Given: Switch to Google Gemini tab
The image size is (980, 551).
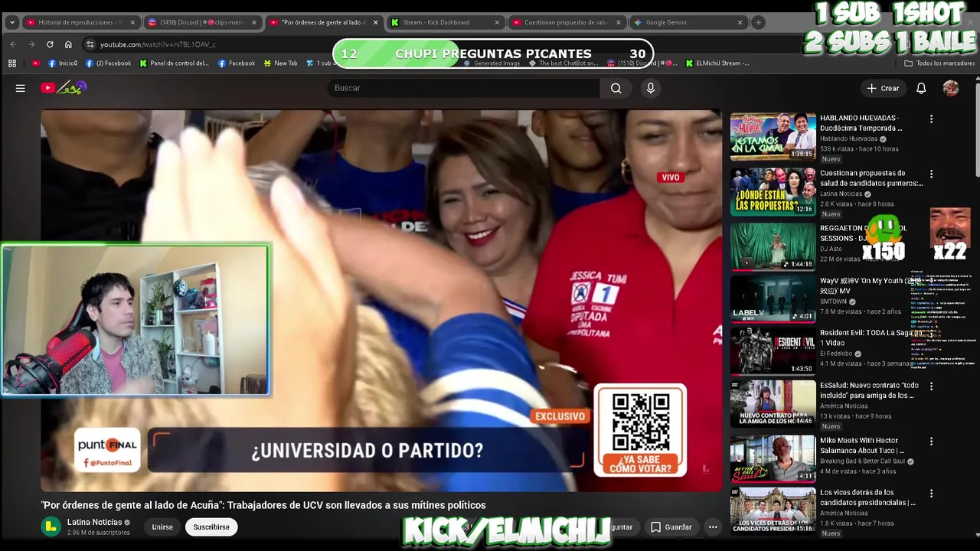Looking at the screenshot, I should click(688, 22).
